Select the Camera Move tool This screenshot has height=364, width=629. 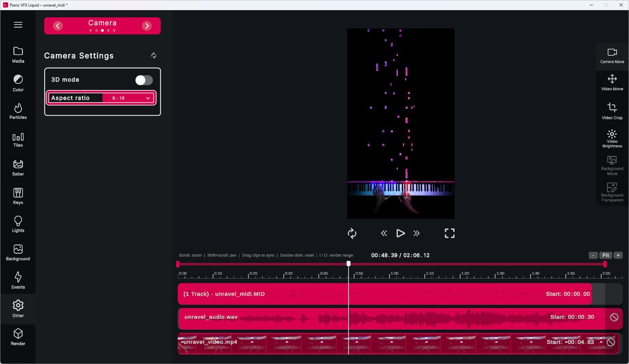[x=612, y=56]
